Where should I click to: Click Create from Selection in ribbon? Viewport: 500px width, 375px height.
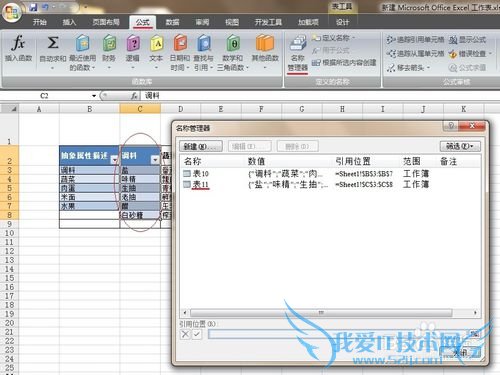pyautogui.click(x=344, y=62)
